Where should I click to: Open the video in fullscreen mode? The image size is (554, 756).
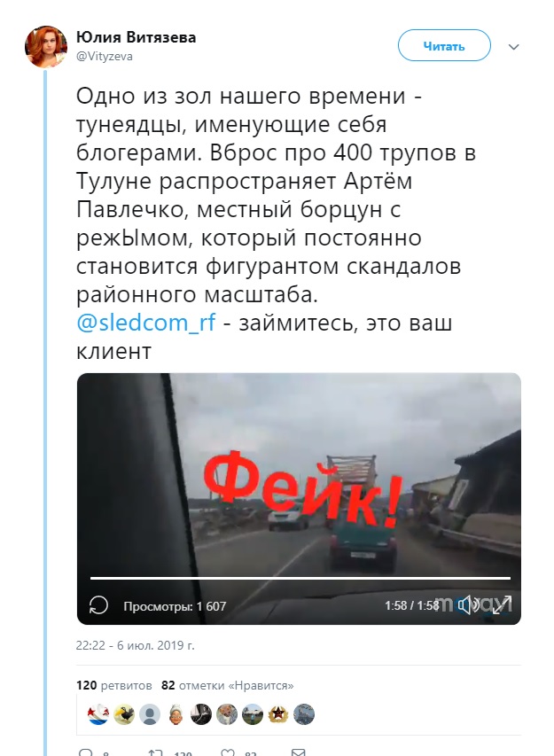pyautogui.click(x=502, y=604)
